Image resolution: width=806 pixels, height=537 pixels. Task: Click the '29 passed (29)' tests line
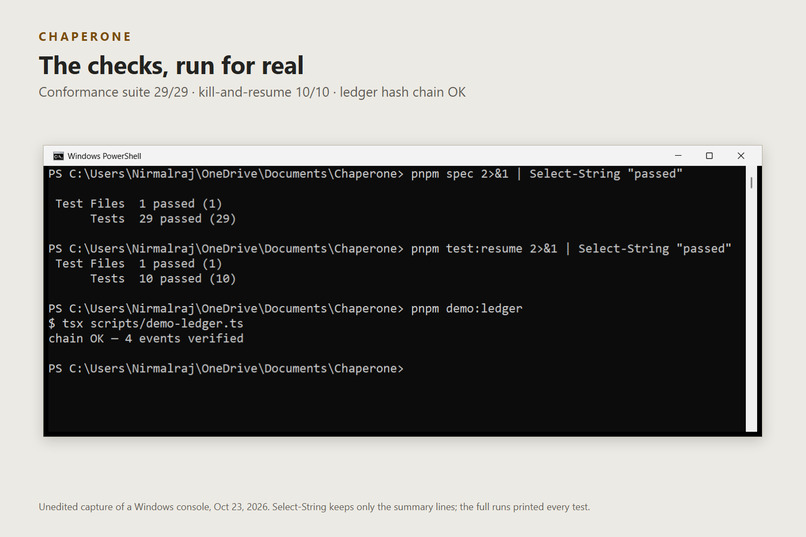pyautogui.click(x=163, y=219)
